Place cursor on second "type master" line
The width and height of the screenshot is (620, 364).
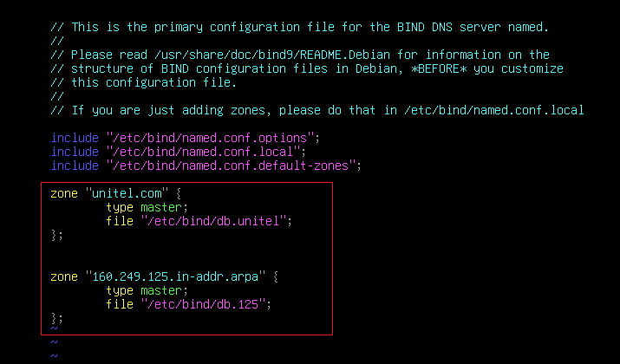(x=147, y=290)
